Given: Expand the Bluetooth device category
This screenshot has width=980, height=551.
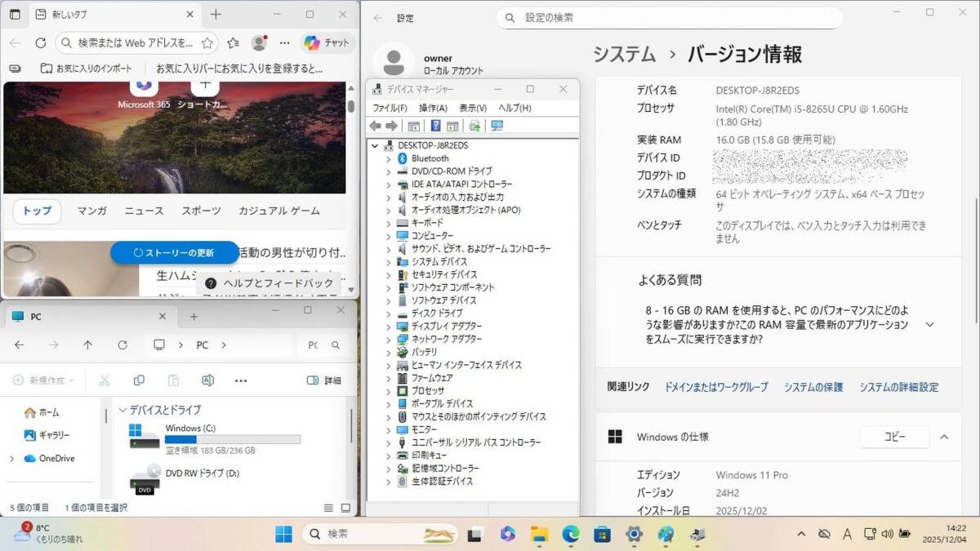Looking at the screenshot, I should (x=388, y=158).
